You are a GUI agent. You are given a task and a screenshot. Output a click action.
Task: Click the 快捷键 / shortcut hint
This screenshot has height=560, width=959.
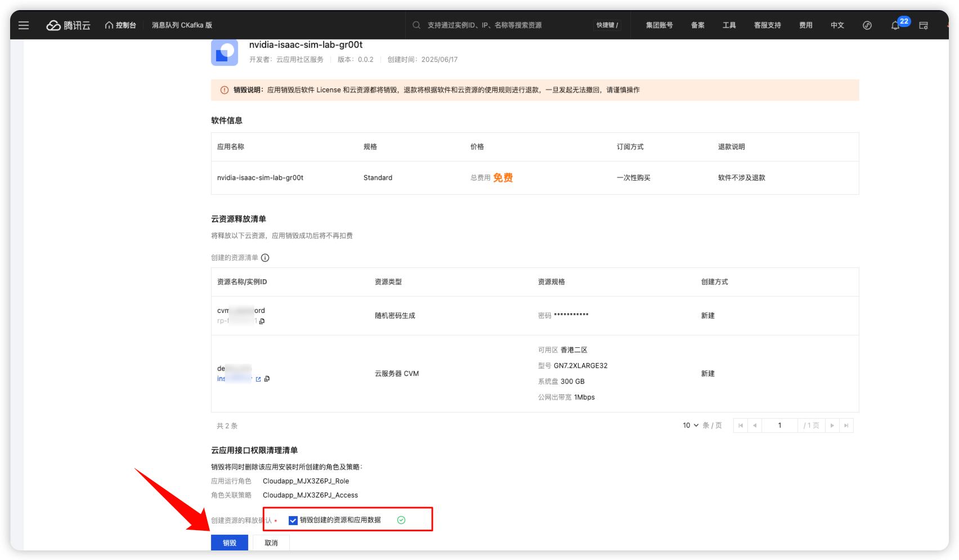[x=607, y=25]
